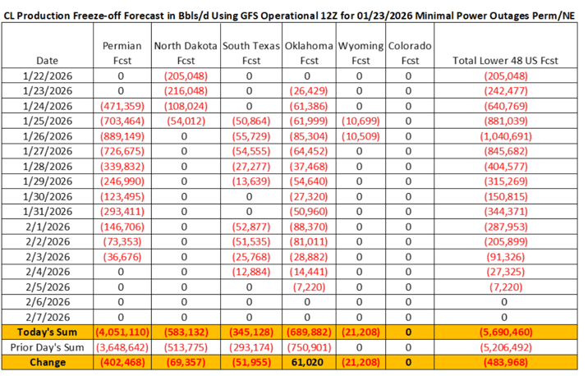Screen dimensions: 588x376
Task: Click the total value (1,040,691)
Action: coord(506,135)
